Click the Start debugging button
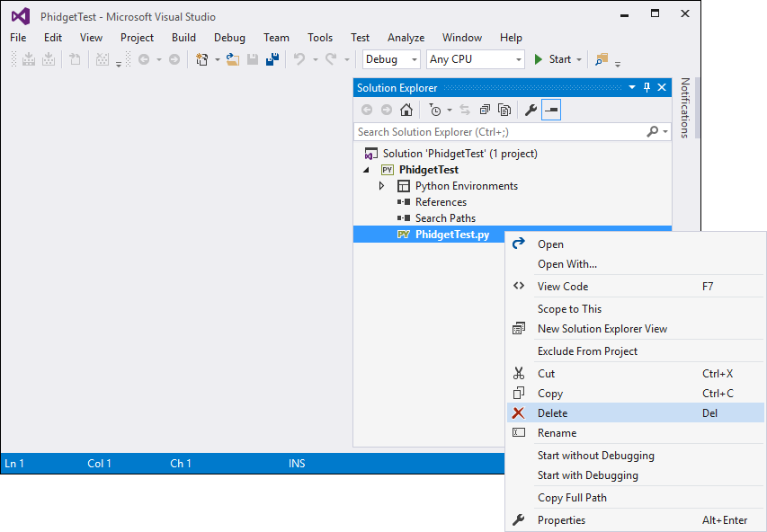 click(554, 59)
